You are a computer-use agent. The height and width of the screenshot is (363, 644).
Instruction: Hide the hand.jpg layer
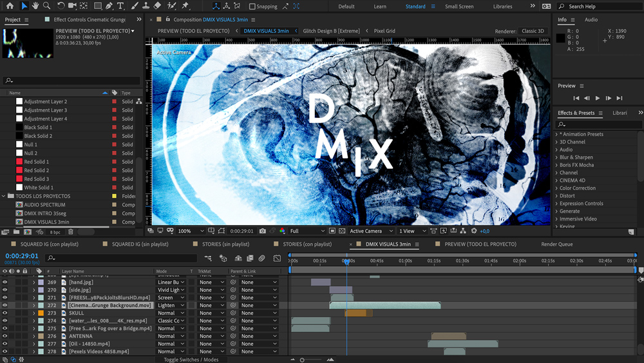click(x=5, y=282)
